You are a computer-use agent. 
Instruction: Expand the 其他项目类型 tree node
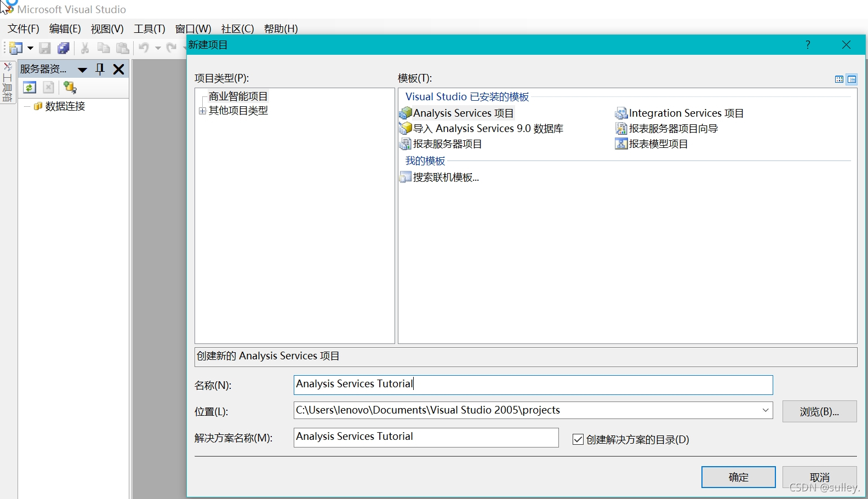tap(202, 111)
